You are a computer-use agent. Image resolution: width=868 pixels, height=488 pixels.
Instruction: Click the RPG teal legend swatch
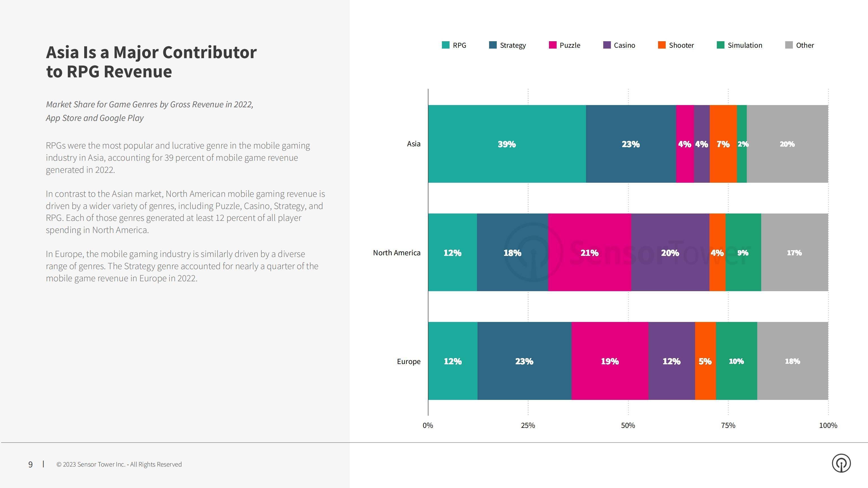click(446, 45)
